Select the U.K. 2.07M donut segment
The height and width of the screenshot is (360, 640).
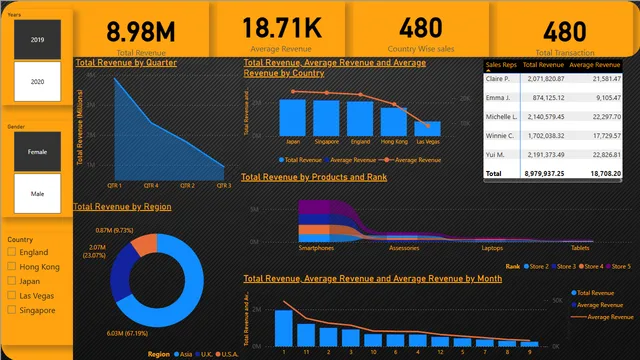click(x=122, y=273)
